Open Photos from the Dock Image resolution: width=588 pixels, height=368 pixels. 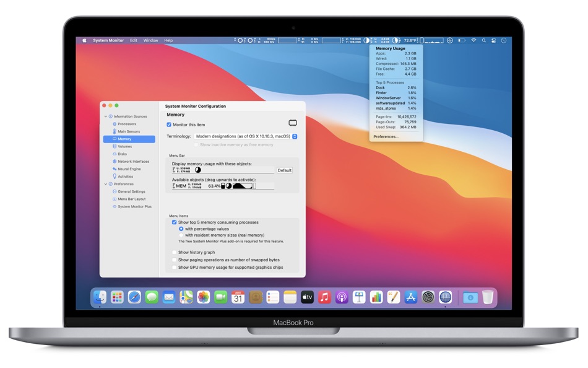point(203,297)
